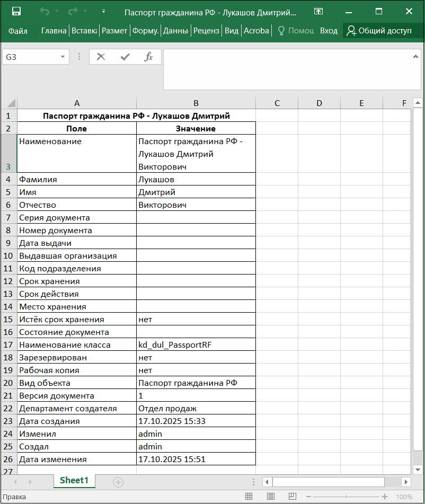Open the Undo history dropdown arrow
The height and width of the screenshot is (504, 425).
tap(57, 11)
